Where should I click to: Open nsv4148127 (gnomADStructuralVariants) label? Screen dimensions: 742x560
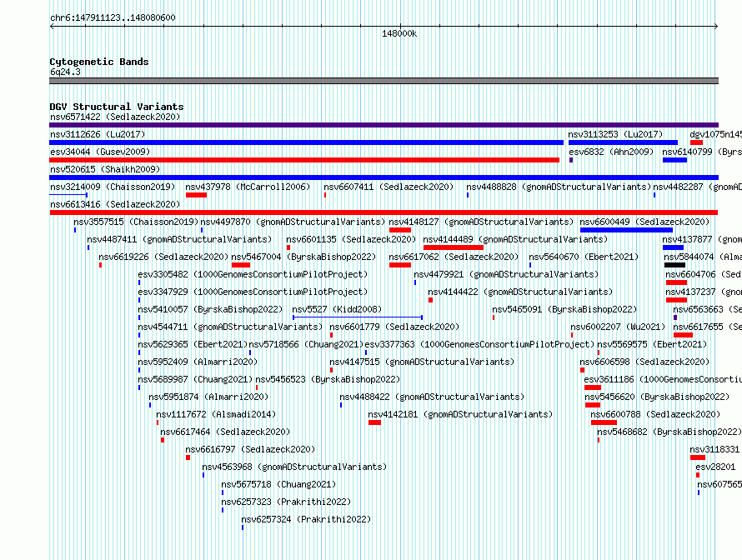481,222
